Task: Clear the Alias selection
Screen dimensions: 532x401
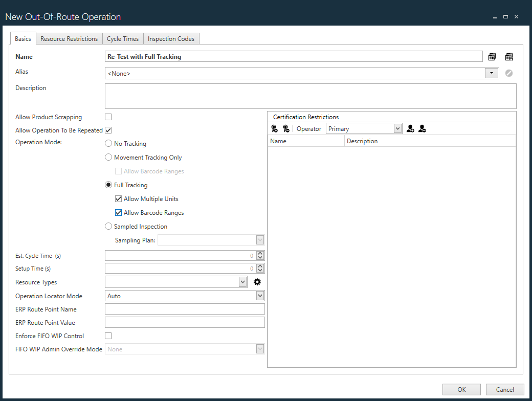Action: pos(508,73)
